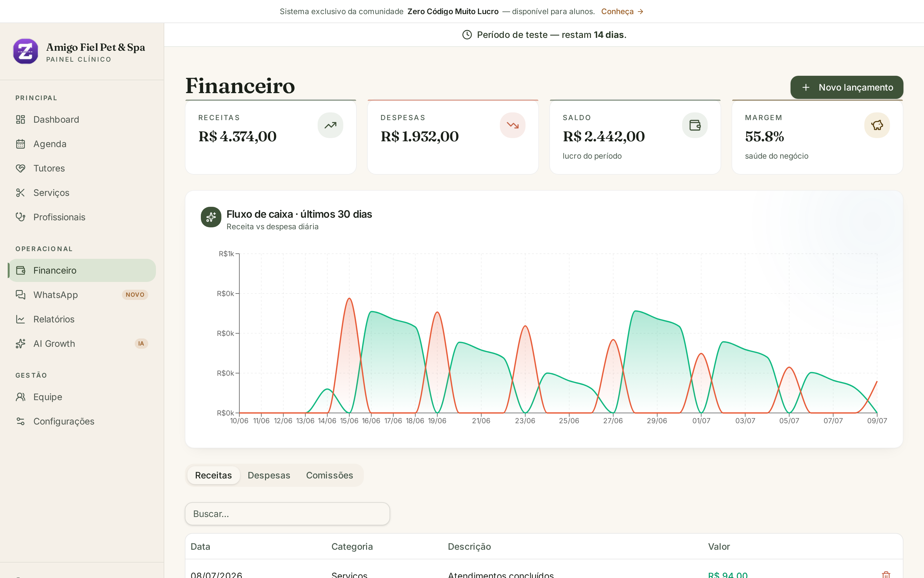The height and width of the screenshot is (578, 924).
Task: Open the WhatsApp section
Action: [x=82, y=295]
